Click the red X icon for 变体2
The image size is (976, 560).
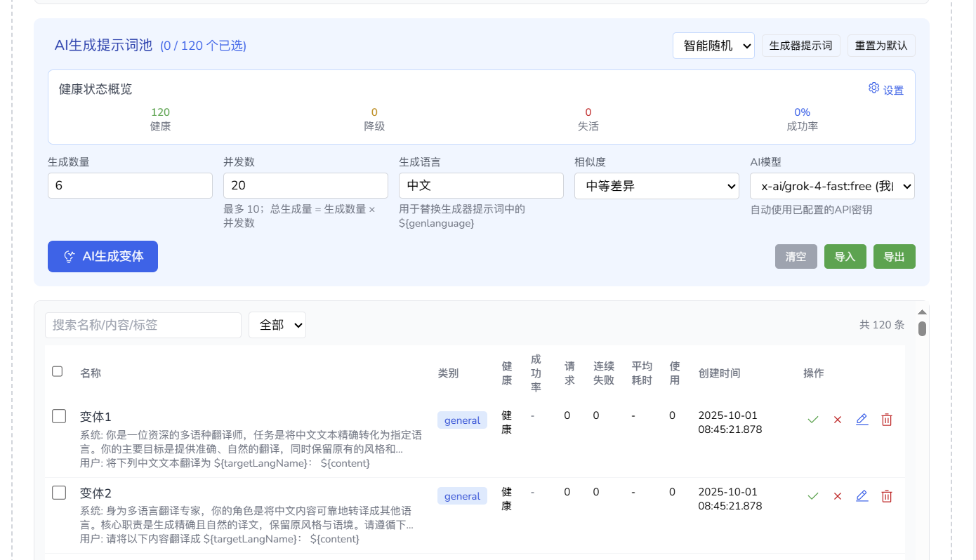click(838, 496)
